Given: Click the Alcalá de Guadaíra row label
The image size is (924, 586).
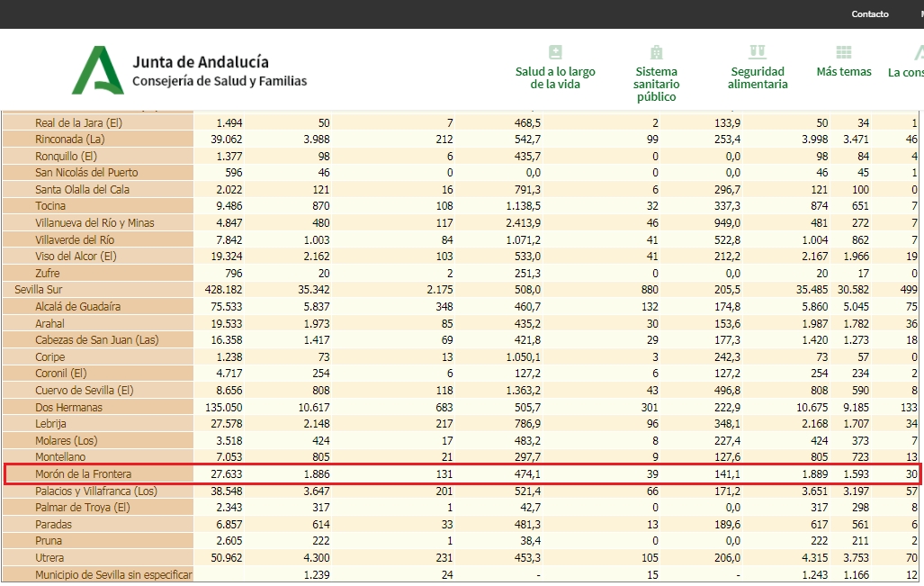Looking at the screenshot, I should coord(77,307).
